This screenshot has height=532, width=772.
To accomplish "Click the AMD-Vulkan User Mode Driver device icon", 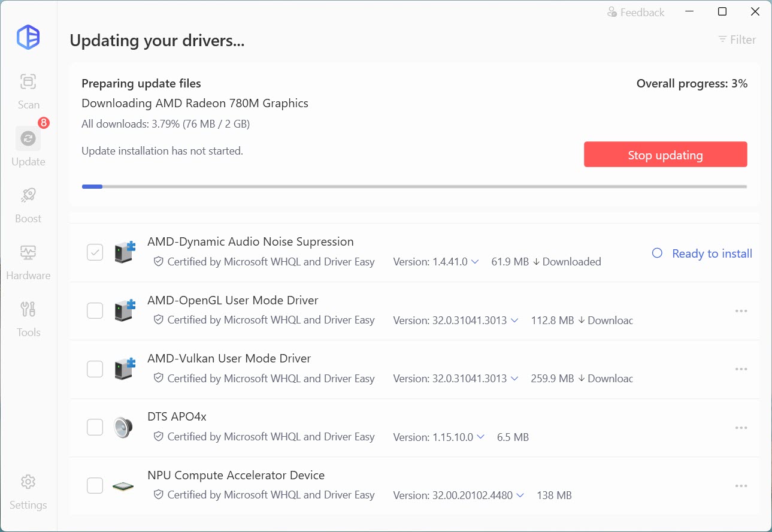I will click(x=125, y=368).
